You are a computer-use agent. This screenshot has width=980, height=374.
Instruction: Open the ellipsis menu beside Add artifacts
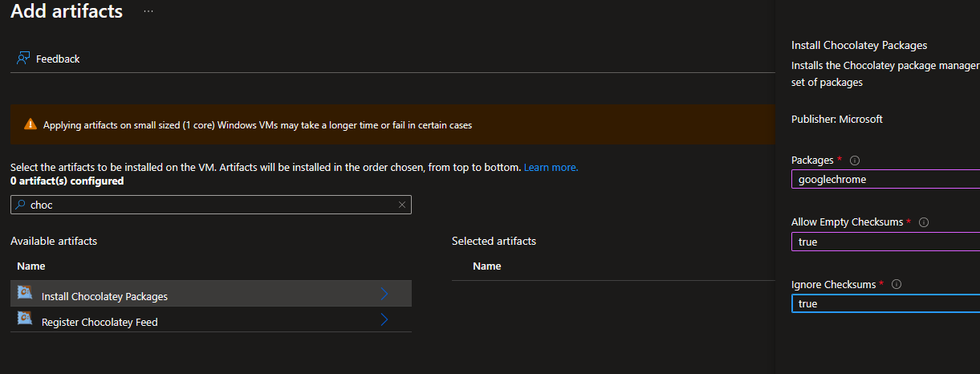(148, 12)
